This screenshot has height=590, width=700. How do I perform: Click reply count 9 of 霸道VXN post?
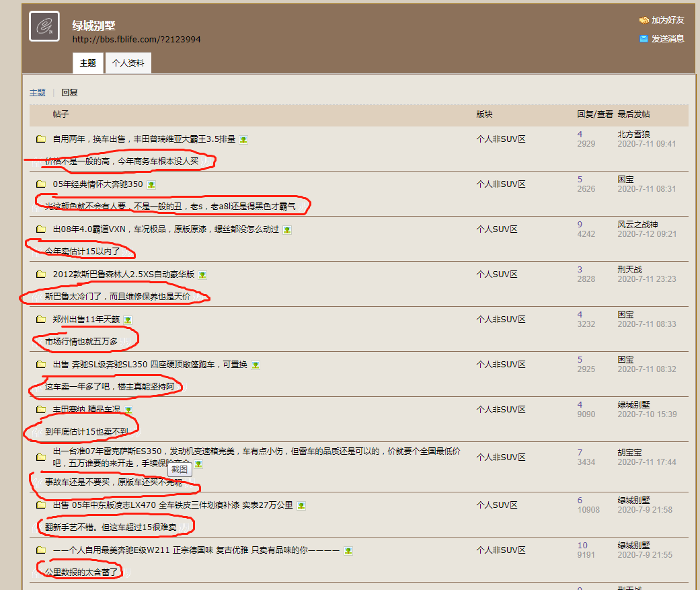[x=580, y=224]
